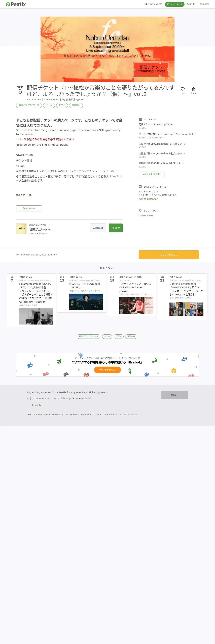Open sakamotocommon OSAKA related event card
The height and width of the screenshot is (644, 215).
[31, 300]
